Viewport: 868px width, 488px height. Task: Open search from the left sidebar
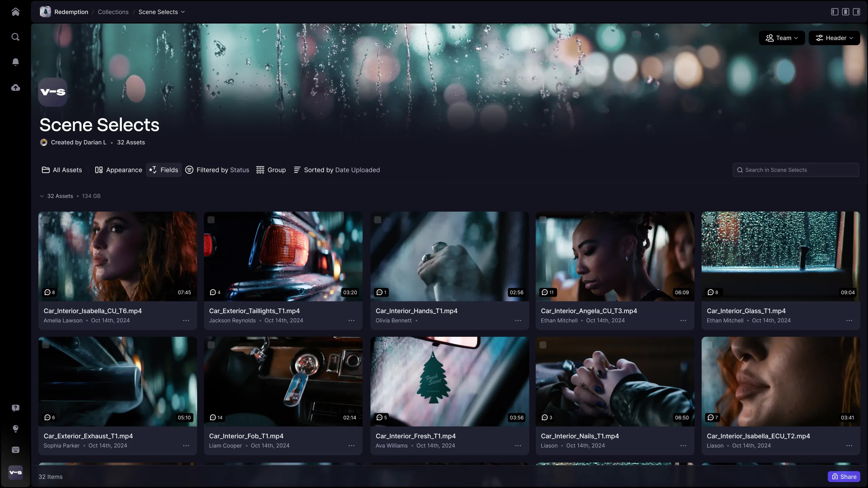pyautogui.click(x=16, y=37)
